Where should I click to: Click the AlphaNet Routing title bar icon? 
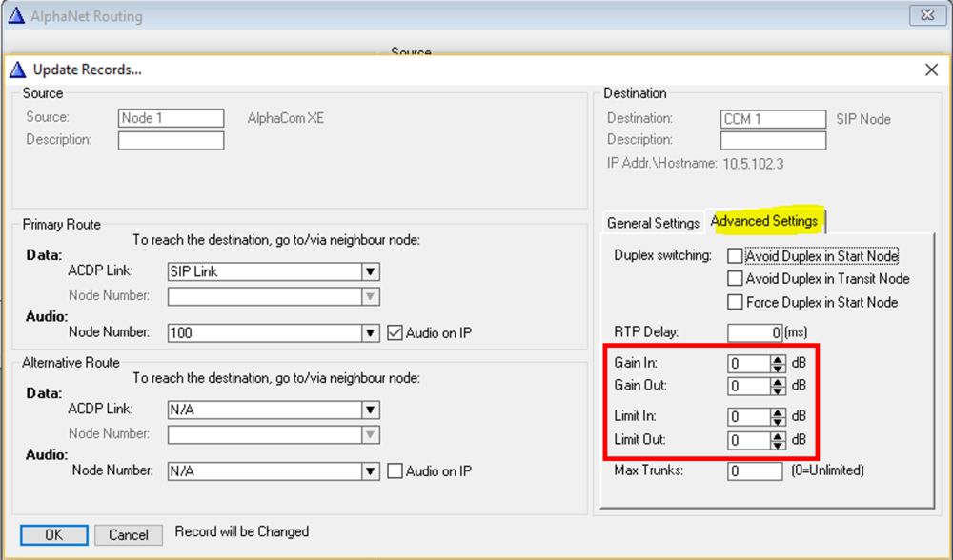[x=18, y=15]
